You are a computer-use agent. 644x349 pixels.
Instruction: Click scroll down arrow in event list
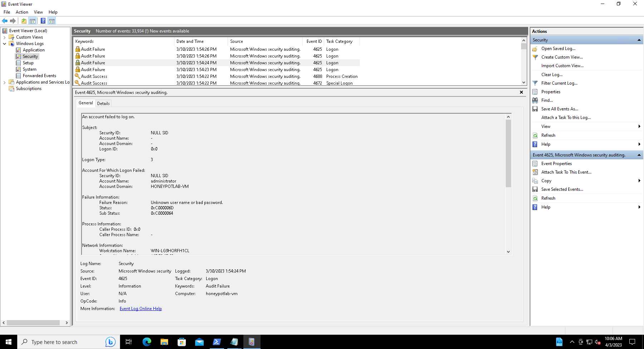click(524, 83)
